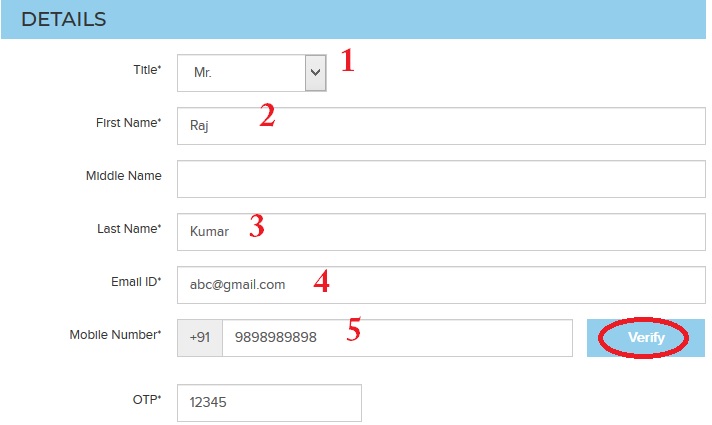Click the Title* text label
The height and width of the screenshot is (425, 712).
(144, 70)
